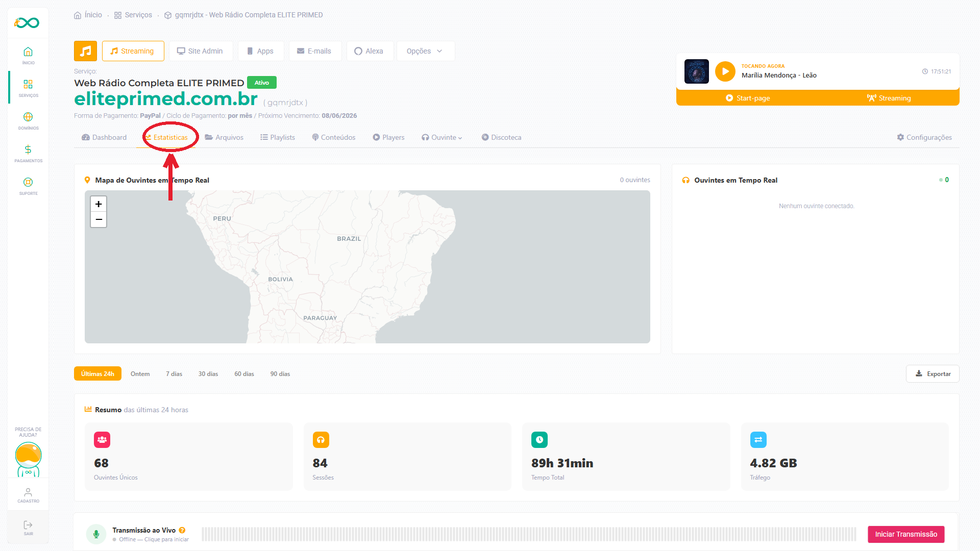
Task: Open the Alexa tab
Action: (370, 51)
